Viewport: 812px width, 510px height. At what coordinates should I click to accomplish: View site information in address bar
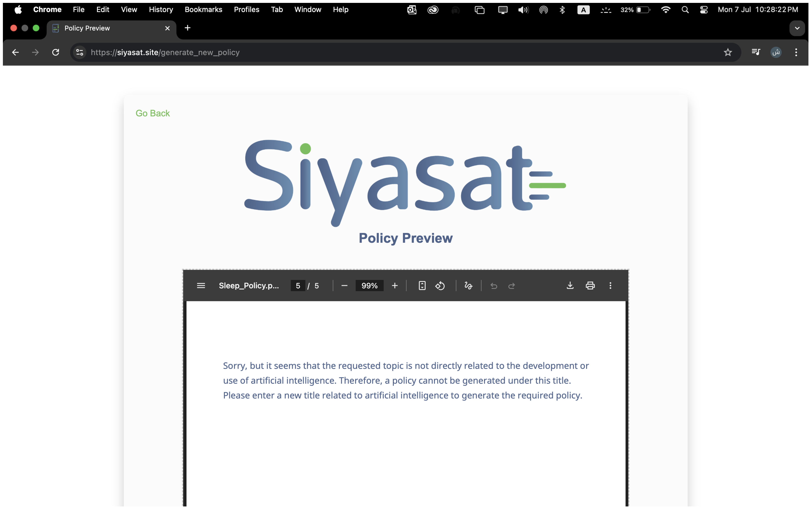tap(80, 52)
